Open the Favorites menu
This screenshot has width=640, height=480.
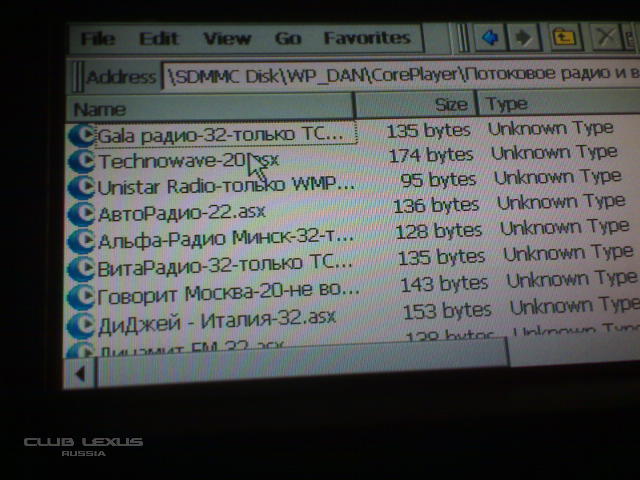(x=367, y=39)
